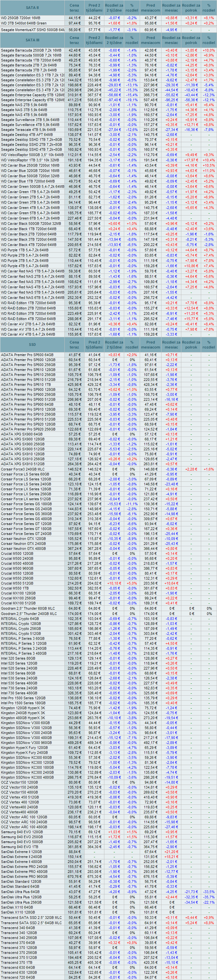Select Seagate MomentusXT SSHD 500GB row name
This screenshot has height=980, width=217.
coord(32,30)
